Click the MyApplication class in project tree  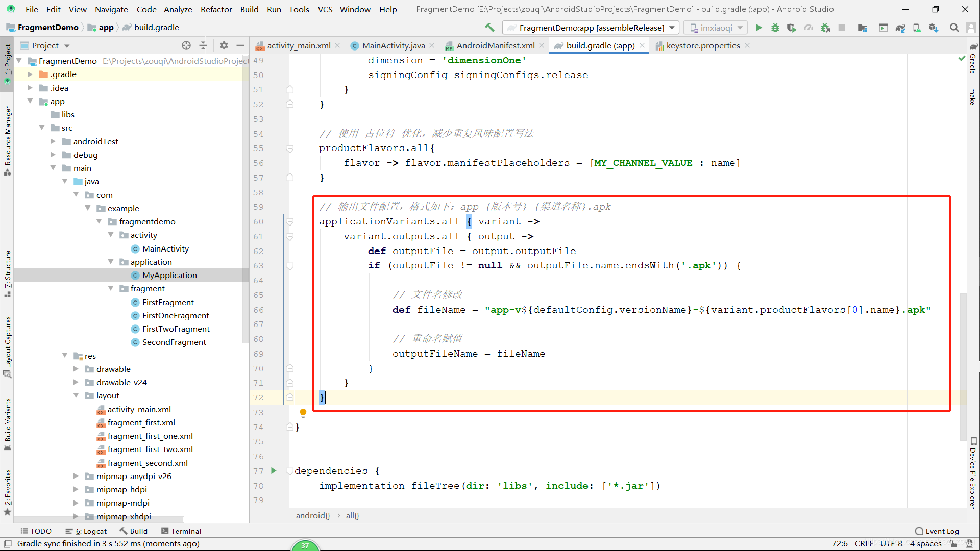tap(169, 275)
